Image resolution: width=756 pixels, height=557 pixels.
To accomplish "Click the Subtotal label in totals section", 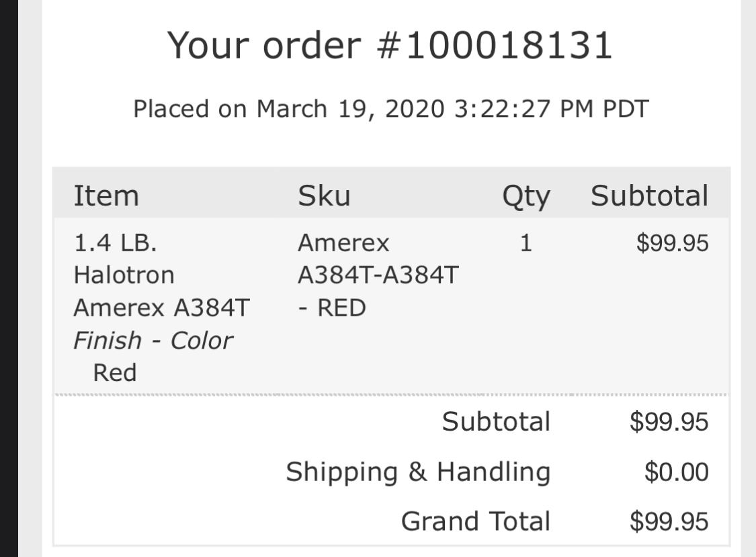I will (x=496, y=422).
